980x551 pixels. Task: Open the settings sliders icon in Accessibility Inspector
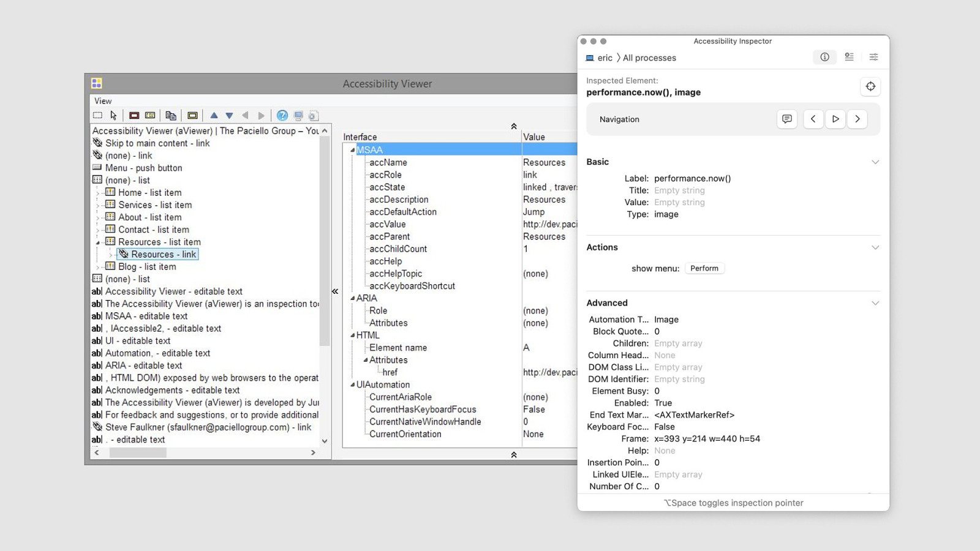(x=873, y=57)
